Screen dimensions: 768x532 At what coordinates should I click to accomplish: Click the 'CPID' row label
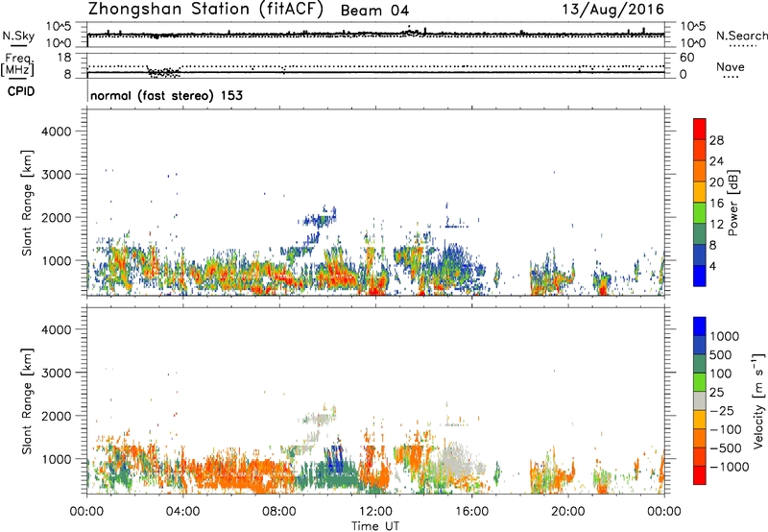point(21,91)
